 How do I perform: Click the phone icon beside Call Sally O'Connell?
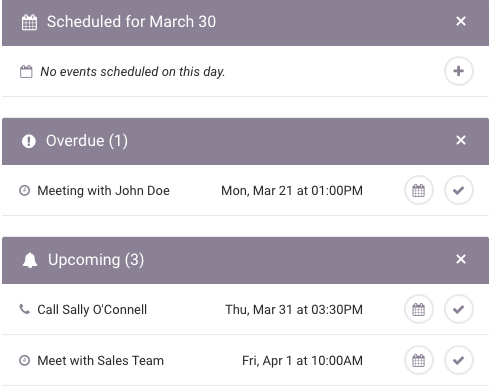tap(24, 309)
